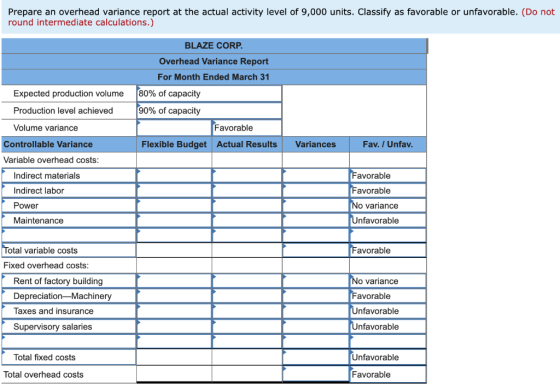This screenshot has width=560, height=388.
Task: Select the Supervisory salaries row label
Action: 69,327
